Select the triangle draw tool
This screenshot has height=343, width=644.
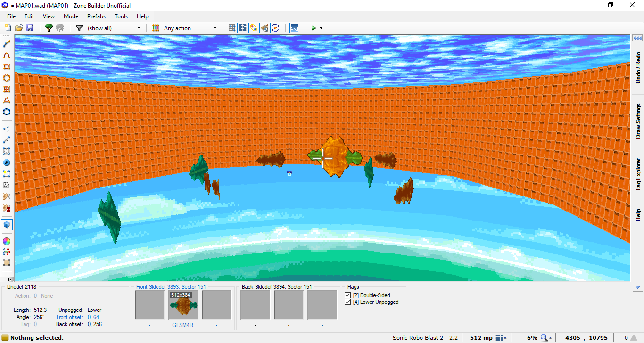pos(7,100)
